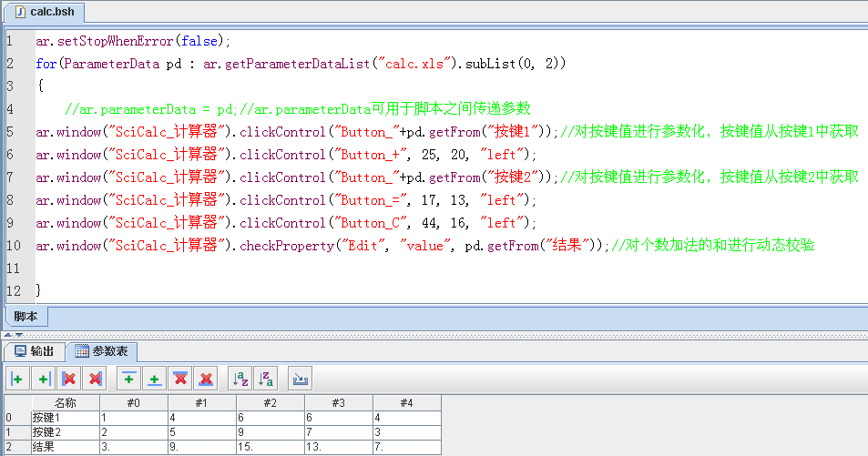The width and height of the screenshot is (868, 456).
Task: Collapse the bottom panel with splitter up arrow
Action: (7, 333)
